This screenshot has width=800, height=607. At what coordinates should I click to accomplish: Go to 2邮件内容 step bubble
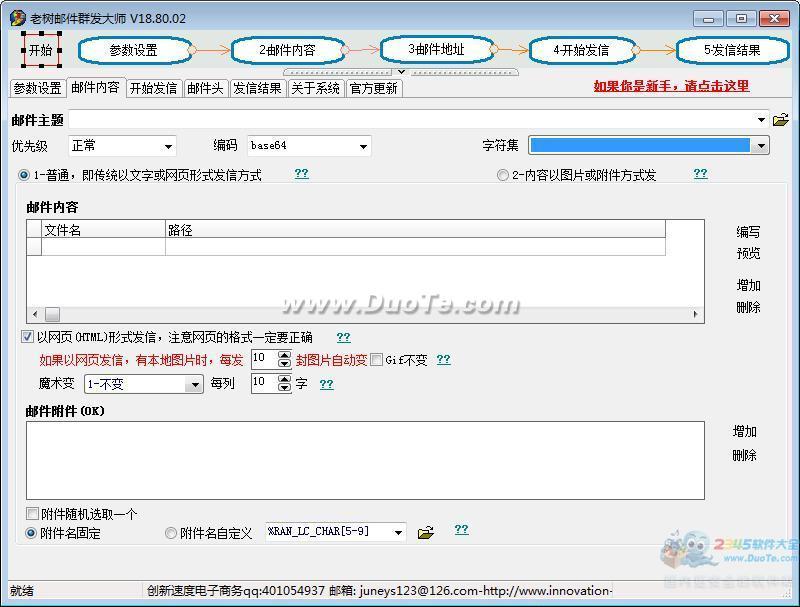[x=288, y=50]
